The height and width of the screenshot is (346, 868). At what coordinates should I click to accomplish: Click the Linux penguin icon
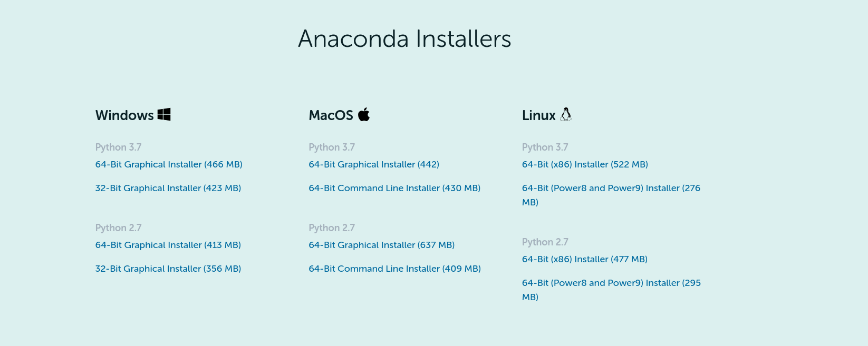click(566, 114)
